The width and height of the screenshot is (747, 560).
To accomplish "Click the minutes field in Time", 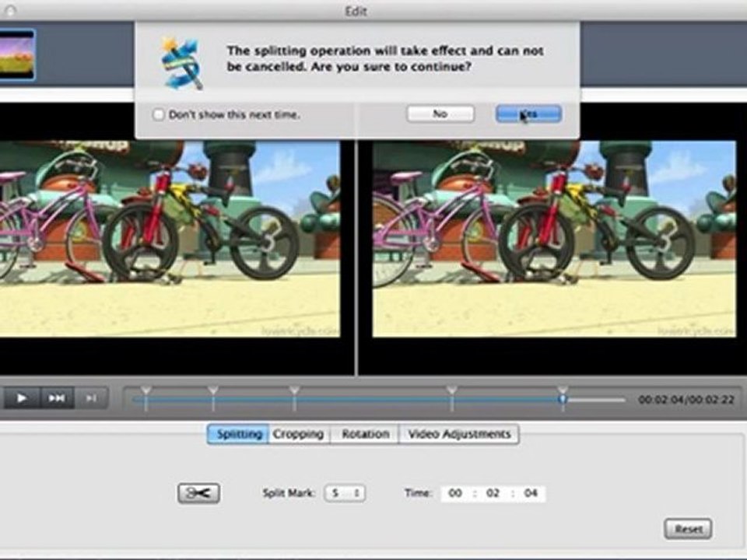I will pyautogui.click(x=493, y=493).
